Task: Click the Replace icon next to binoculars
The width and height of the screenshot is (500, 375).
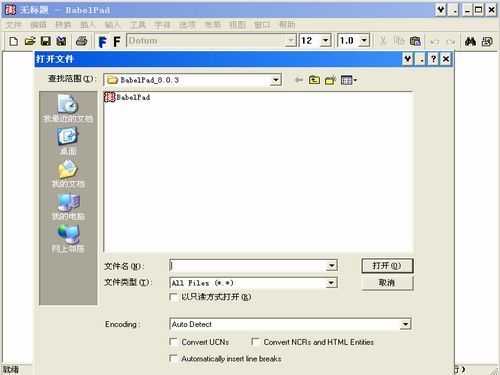Action: pyautogui.click(x=487, y=41)
